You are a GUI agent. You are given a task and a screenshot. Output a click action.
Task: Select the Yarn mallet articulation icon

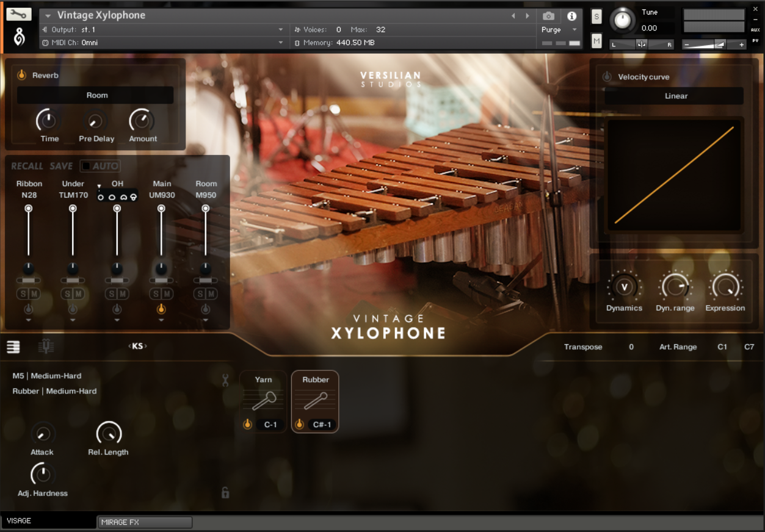[263, 400]
